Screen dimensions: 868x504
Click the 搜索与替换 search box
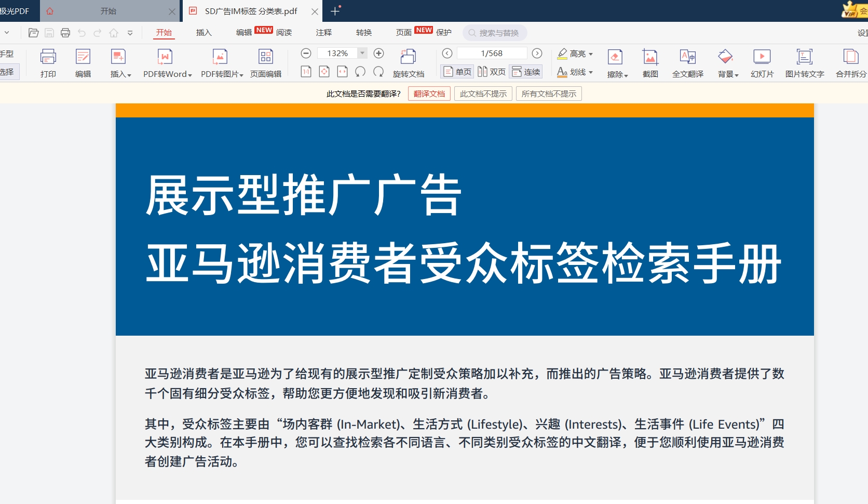[x=495, y=33]
